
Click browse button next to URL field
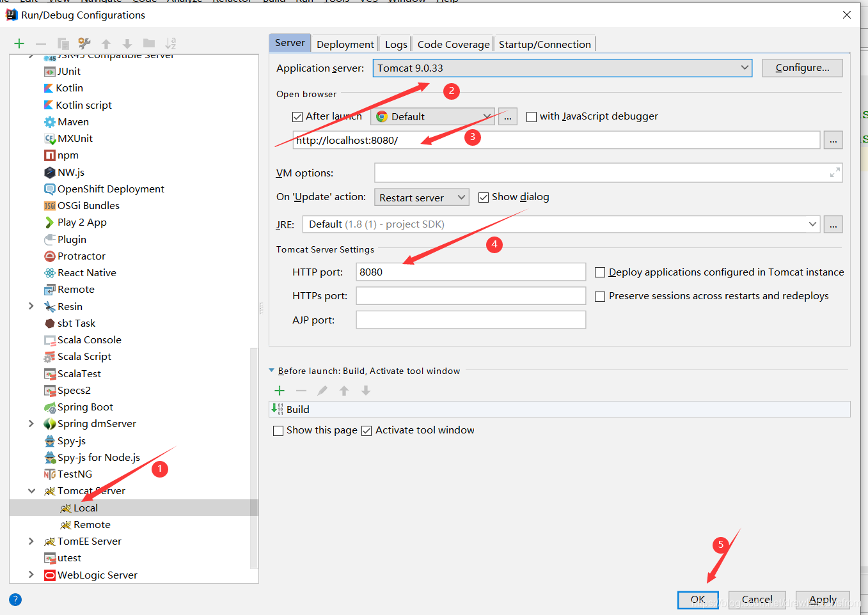833,140
